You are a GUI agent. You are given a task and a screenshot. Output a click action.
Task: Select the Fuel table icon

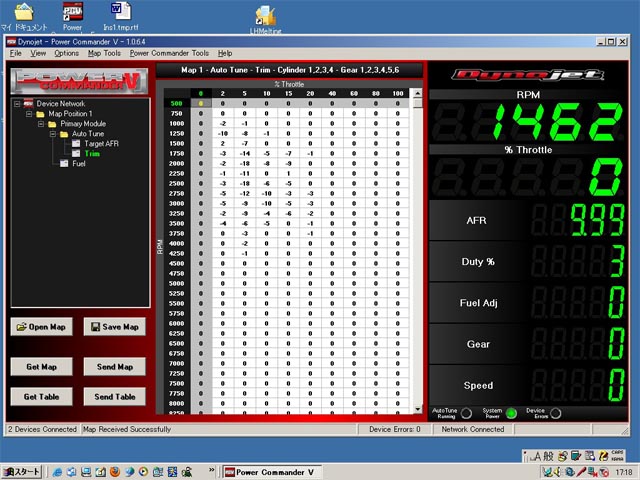pos(64,163)
